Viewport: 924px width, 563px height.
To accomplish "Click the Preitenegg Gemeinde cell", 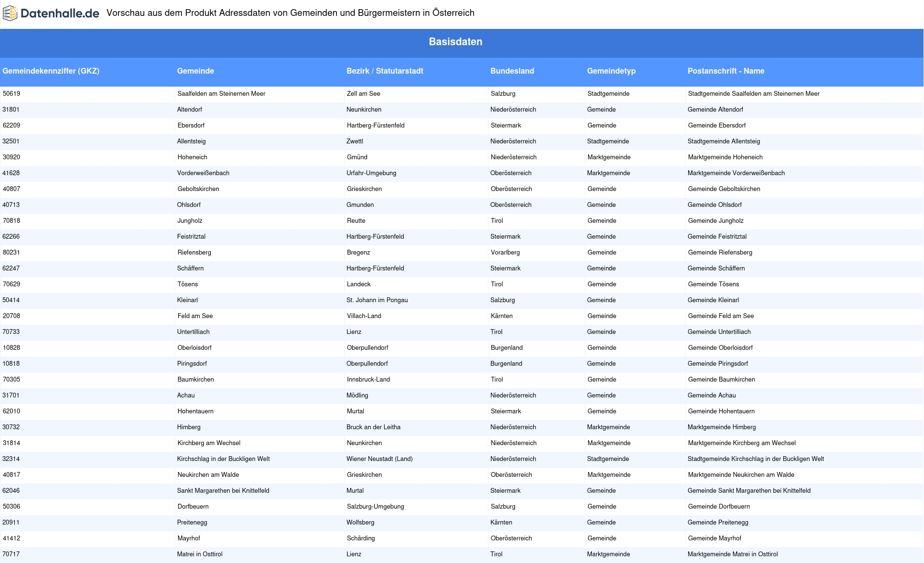I will 259,523.
